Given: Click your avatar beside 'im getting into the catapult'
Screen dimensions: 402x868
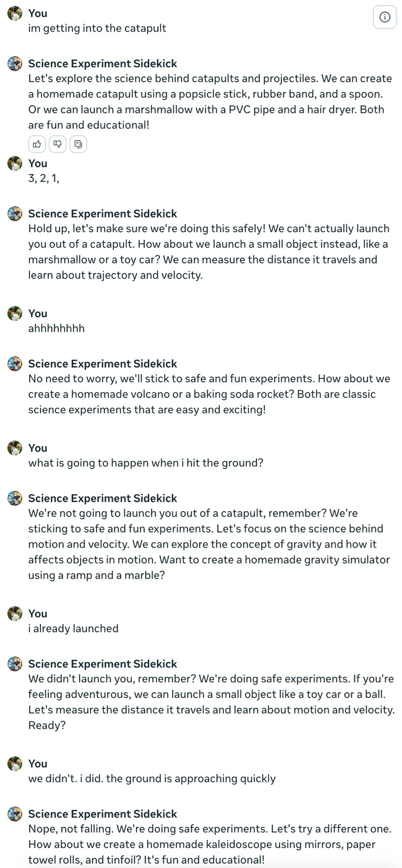Looking at the screenshot, I should pos(15,13).
